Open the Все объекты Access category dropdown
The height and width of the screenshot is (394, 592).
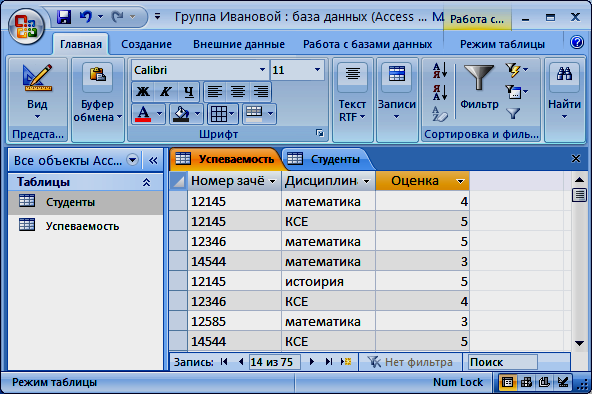coord(132,160)
